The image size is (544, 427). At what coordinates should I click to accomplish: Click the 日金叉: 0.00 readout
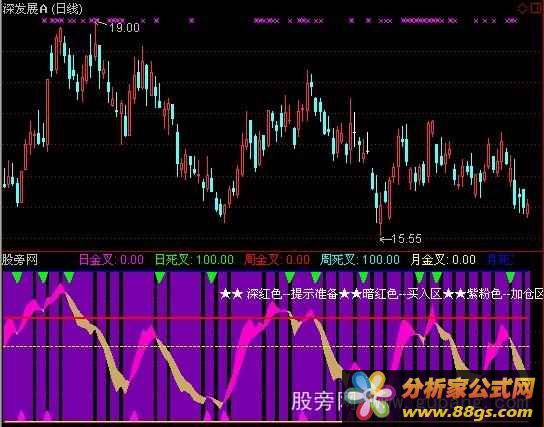[111, 259]
